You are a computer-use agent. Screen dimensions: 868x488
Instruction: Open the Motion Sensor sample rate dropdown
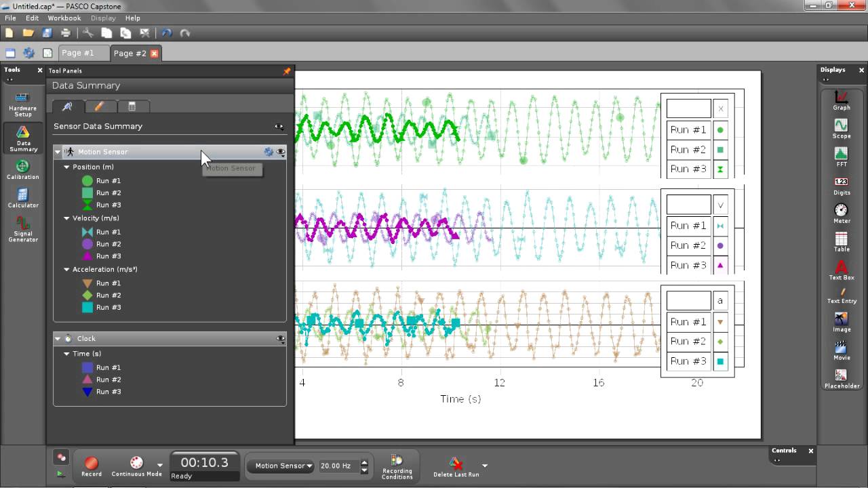pyautogui.click(x=281, y=466)
